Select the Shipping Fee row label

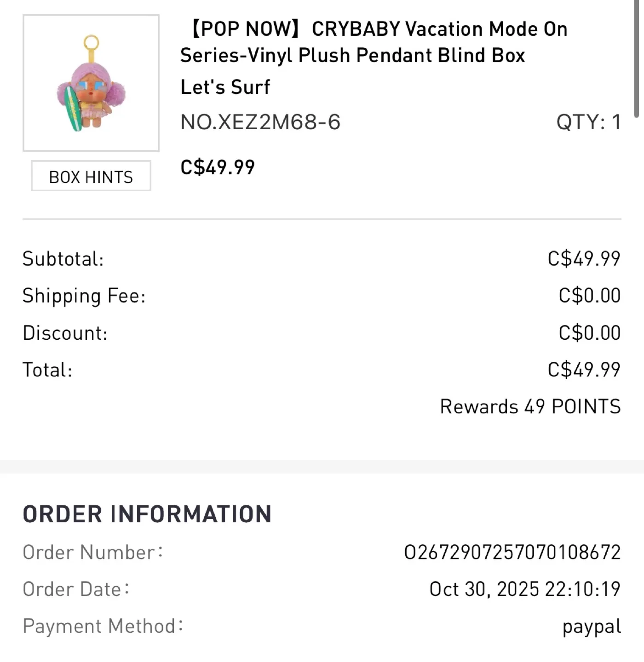pos(84,295)
